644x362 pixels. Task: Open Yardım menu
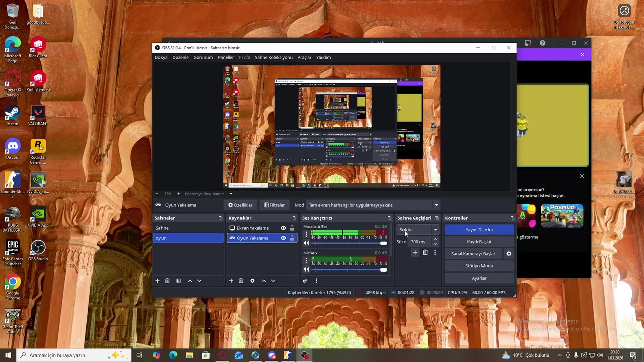point(324,57)
